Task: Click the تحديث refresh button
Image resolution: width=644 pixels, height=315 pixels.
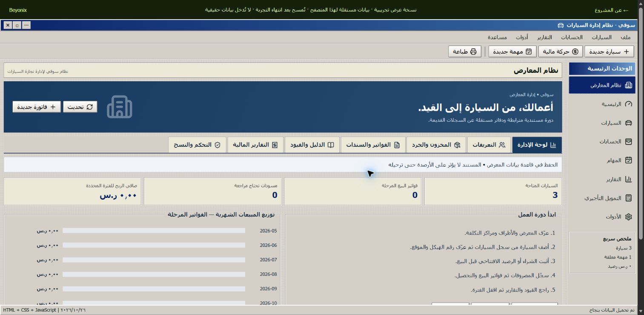Action: 80,107
